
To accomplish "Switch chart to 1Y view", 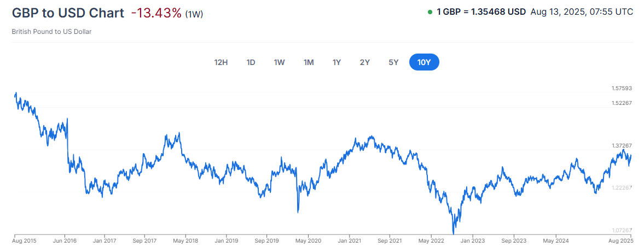I will point(336,62).
